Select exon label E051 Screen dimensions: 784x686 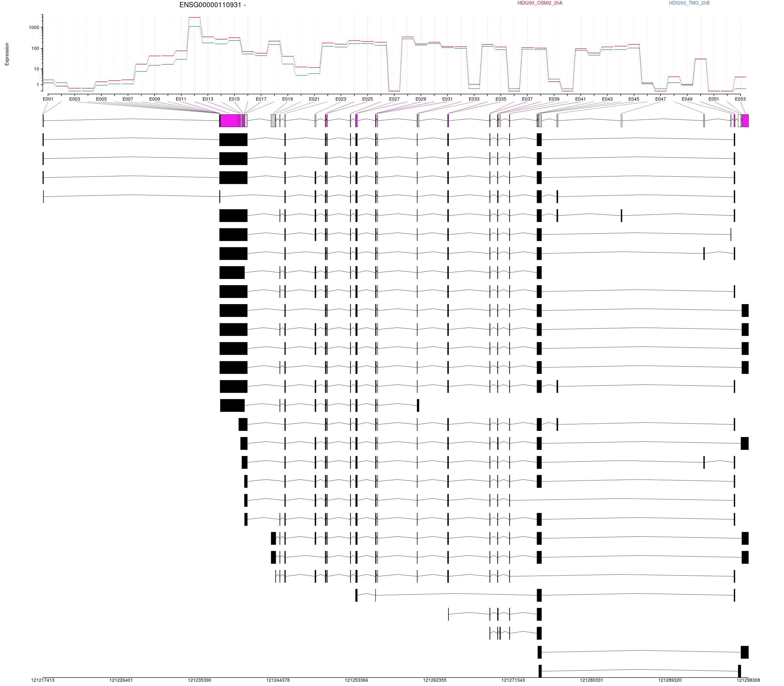click(713, 99)
